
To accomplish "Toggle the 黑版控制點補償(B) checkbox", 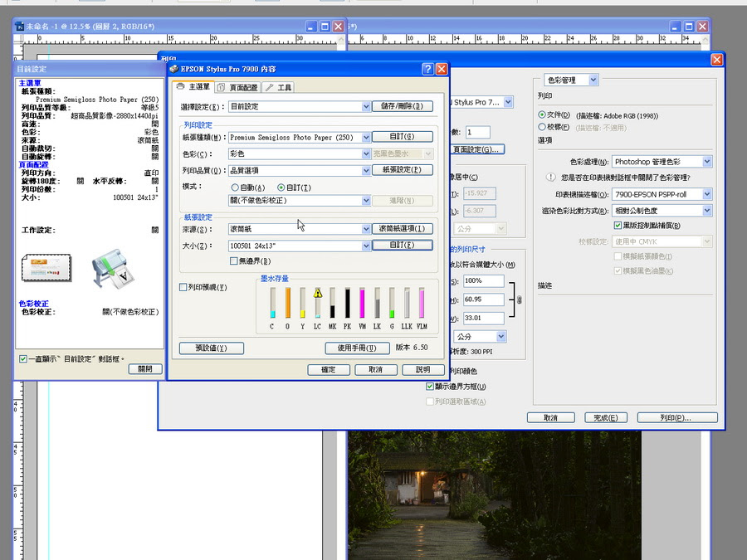I will pos(618,225).
